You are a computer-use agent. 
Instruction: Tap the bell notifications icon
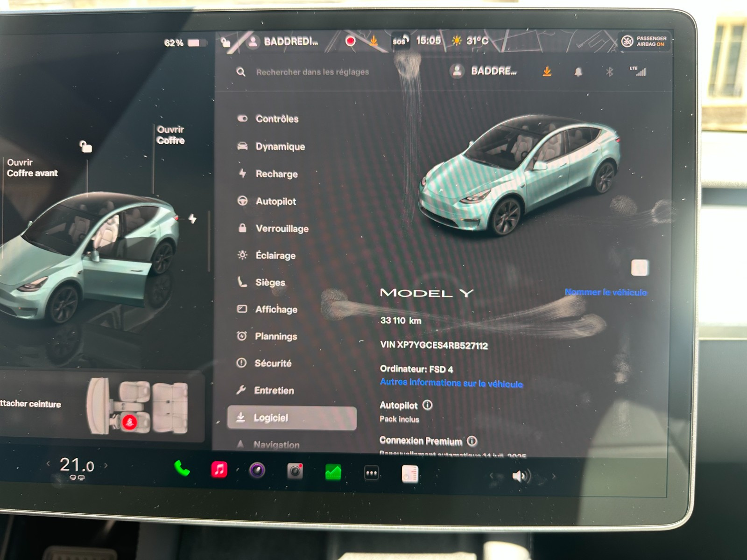point(578,72)
